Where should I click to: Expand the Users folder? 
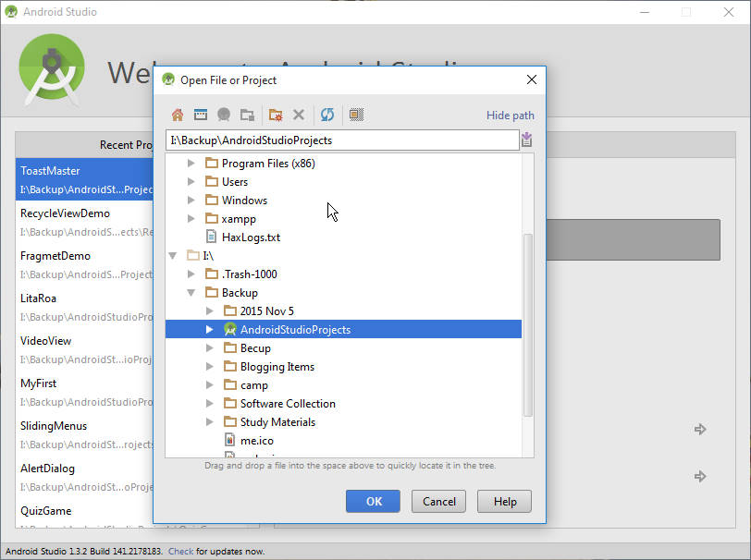(x=191, y=182)
